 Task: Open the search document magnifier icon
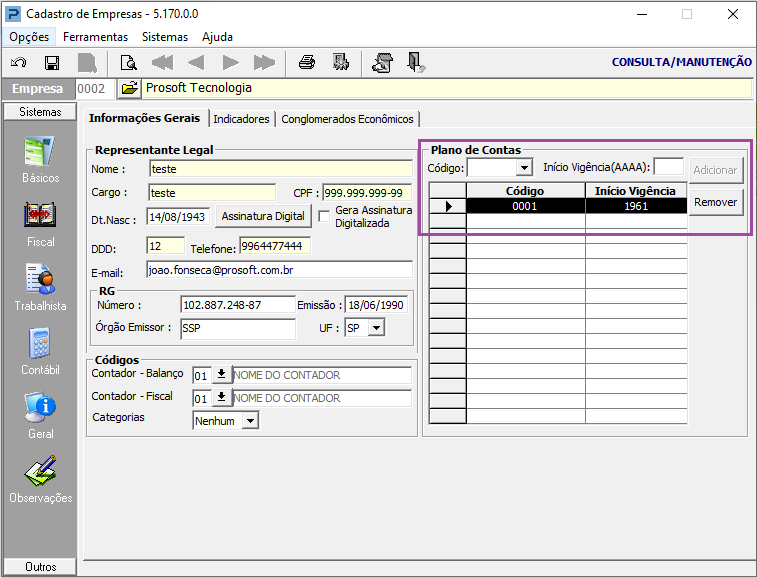tap(128, 63)
